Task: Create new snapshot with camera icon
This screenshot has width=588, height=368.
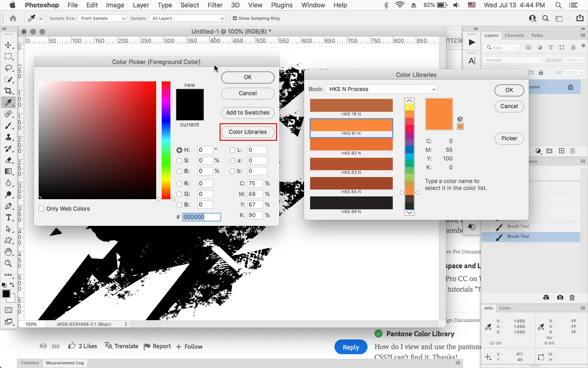Action: pyautogui.click(x=560, y=298)
